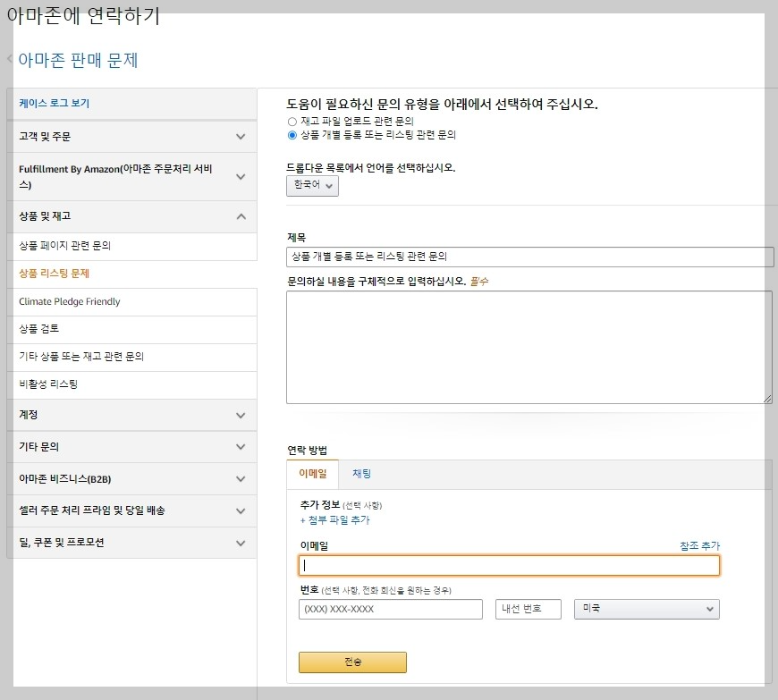The height and width of the screenshot is (700, 778).
Task: Click the 전송 submit button
Action: point(352,662)
